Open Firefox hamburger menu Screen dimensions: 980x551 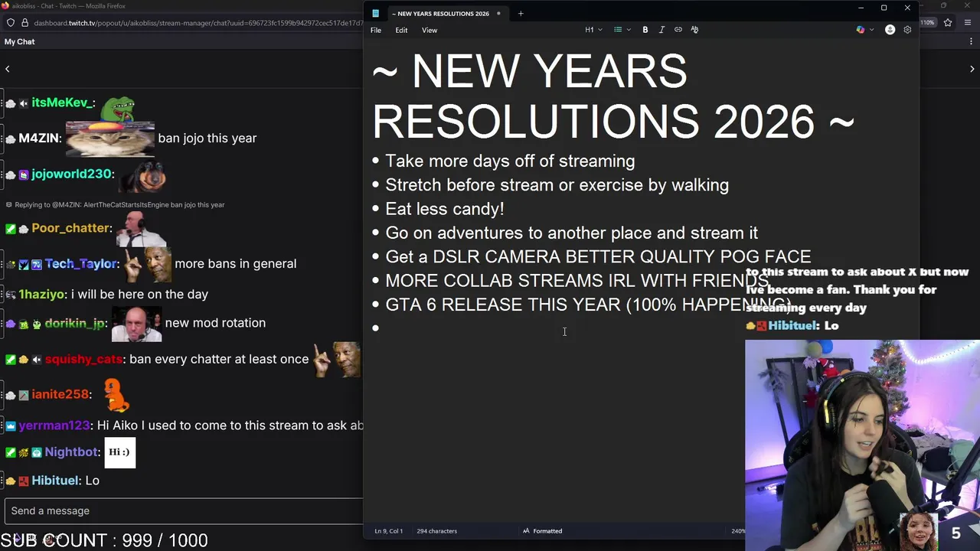[x=969, y=23]
